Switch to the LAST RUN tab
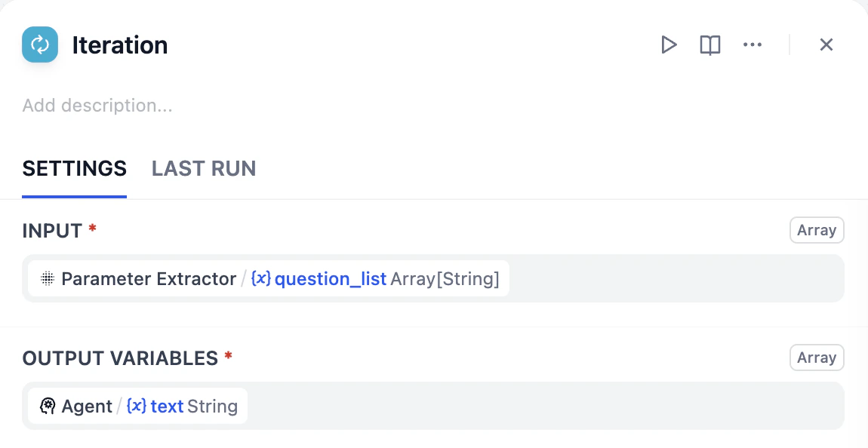The width and height of the screenshot is (868, 448). click(203, 168)
